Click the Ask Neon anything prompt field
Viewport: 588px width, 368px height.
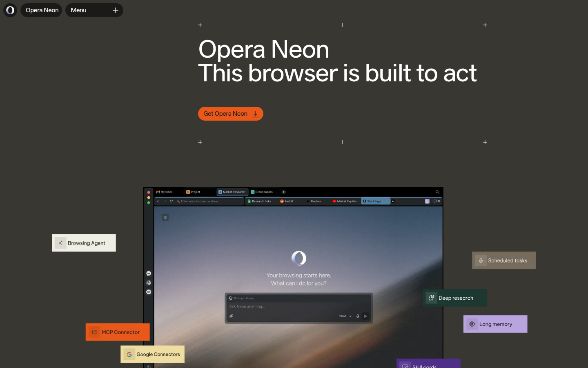(x=299, y=306)
